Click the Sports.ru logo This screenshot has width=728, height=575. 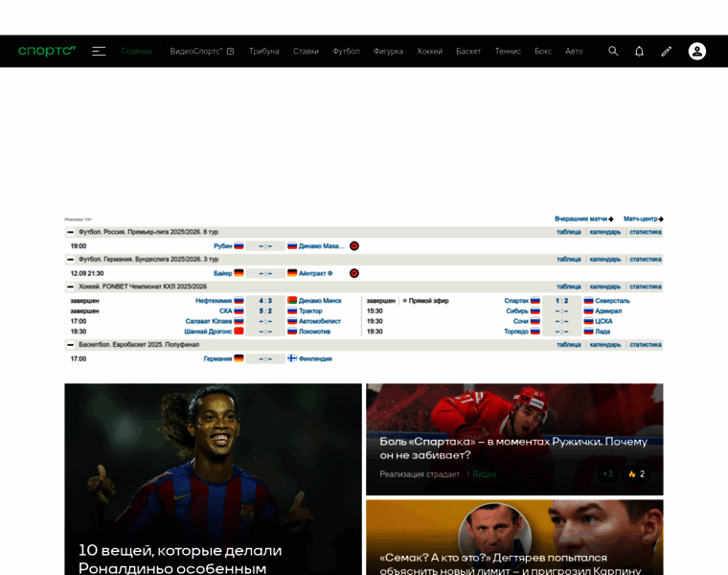tap(47, 51)
